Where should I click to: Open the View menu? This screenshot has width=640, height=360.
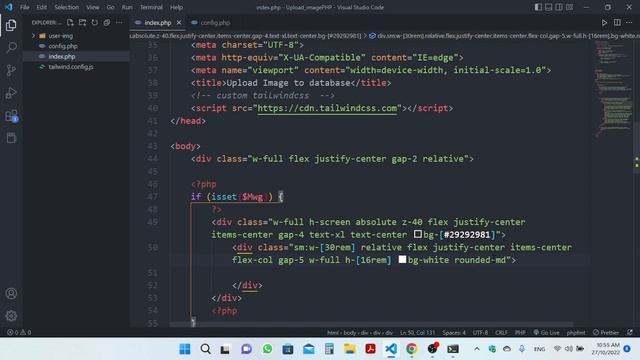tap(93, 7)
